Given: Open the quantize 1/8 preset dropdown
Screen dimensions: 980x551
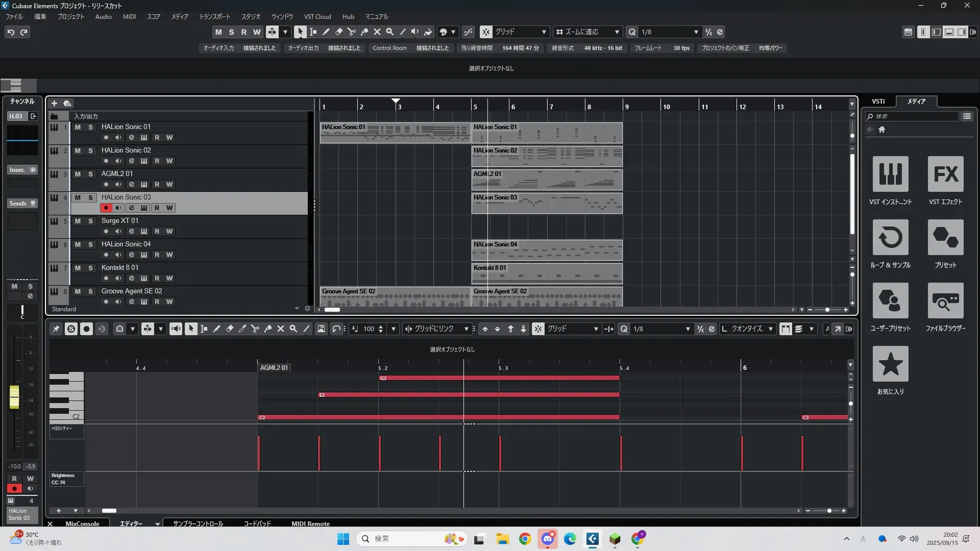Looking at the screenshot, I should [x=696, y=32].
